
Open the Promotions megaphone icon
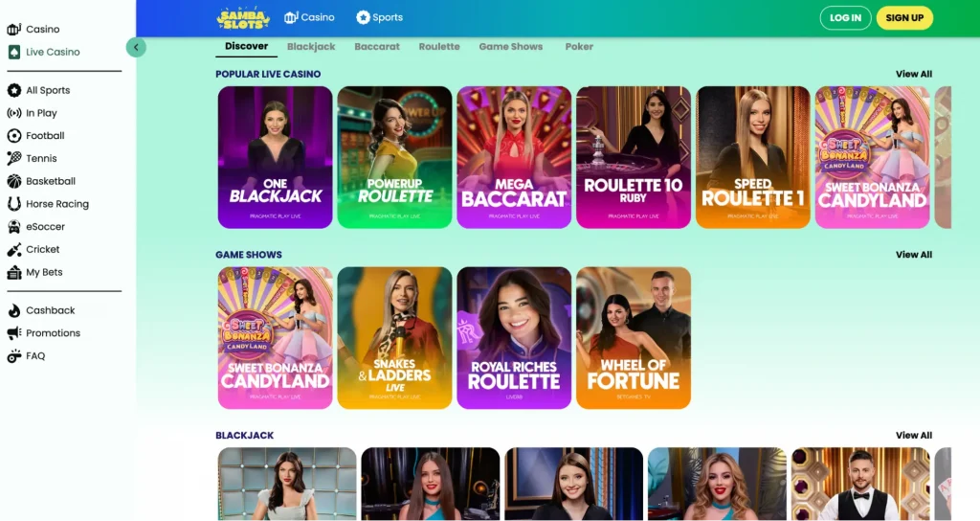(x=13, y=333)
